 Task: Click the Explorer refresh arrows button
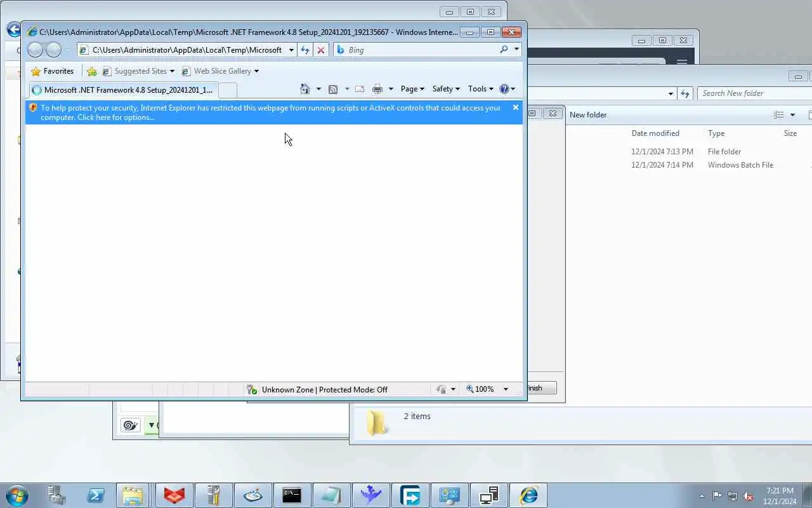(684, 93)
